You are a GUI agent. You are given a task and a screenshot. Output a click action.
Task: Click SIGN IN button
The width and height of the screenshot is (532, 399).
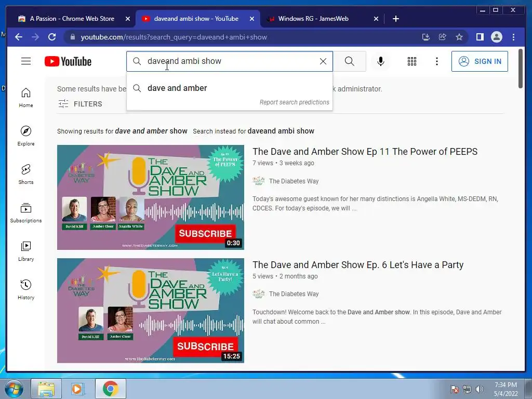tap(480, 61)
